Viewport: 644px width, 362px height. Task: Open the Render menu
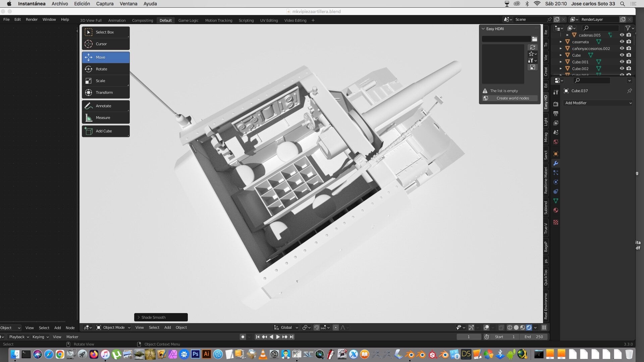pyautogui.click(x=32, y=19)
